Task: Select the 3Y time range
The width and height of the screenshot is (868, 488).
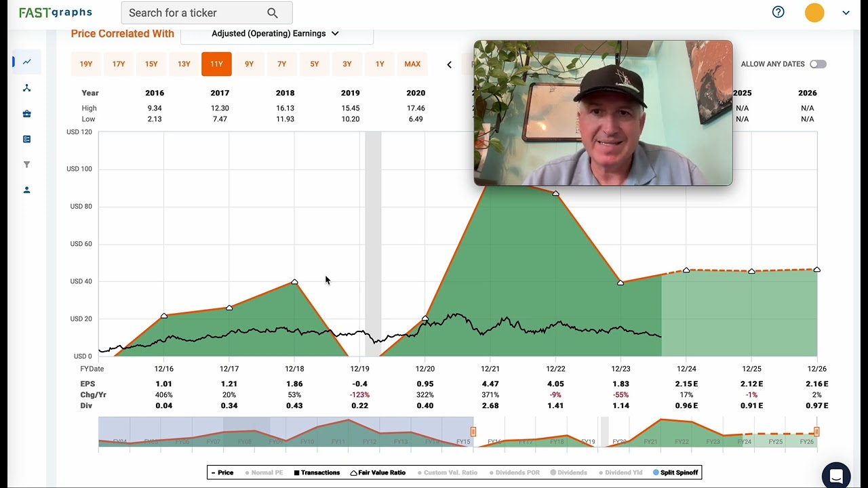Action: [347, 64]
